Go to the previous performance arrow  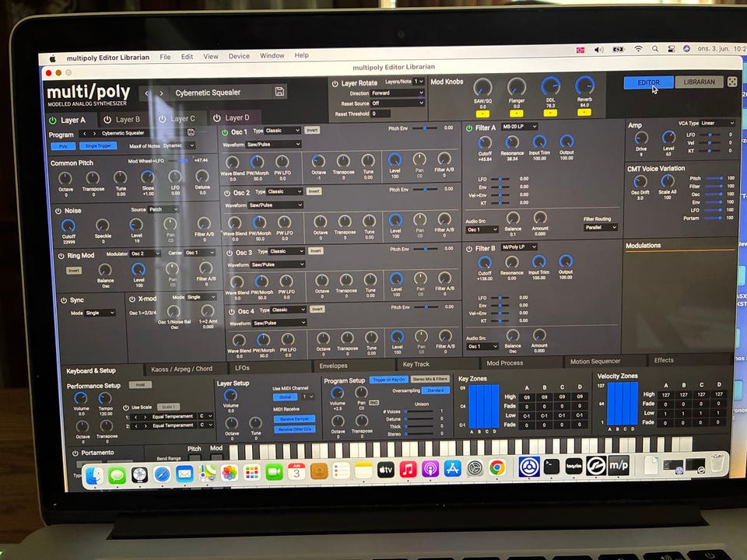point(147,93)
